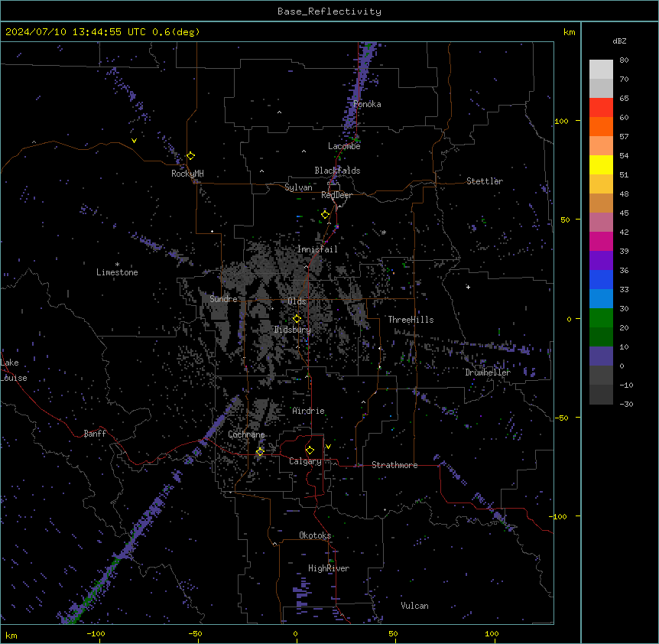Image resolution: width=659 pixels, height=644 pixels.
Task: Click the white caret marker southwest of Okotoks
Action: 275,544
